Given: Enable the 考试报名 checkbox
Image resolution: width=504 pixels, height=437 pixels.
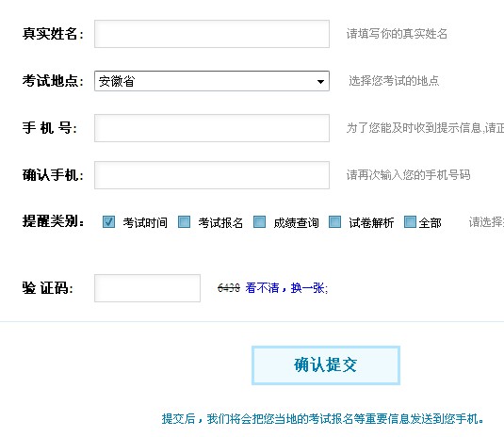Looking at the screenshot, I should click(185, 221).
